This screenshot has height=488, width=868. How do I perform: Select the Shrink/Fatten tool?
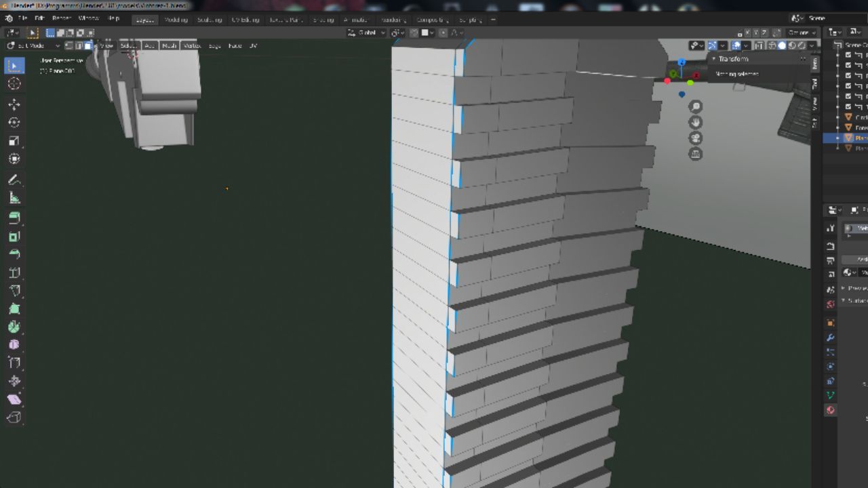(14, 382)
